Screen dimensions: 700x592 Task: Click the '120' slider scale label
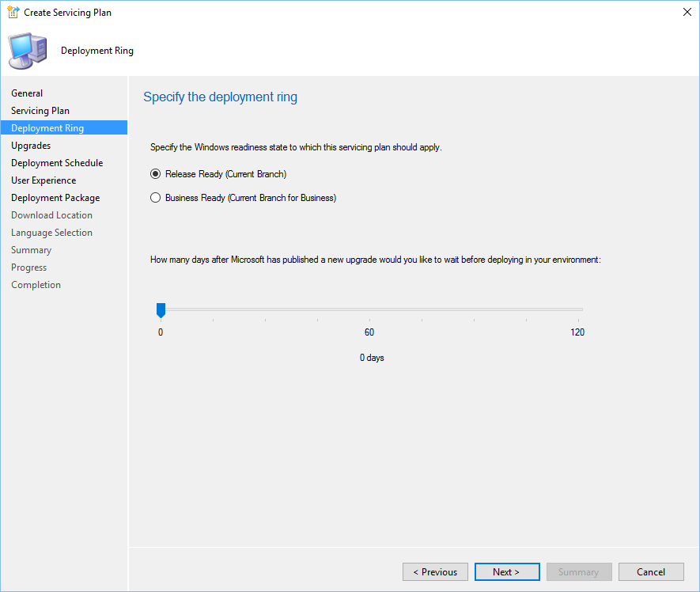(577, 332)
